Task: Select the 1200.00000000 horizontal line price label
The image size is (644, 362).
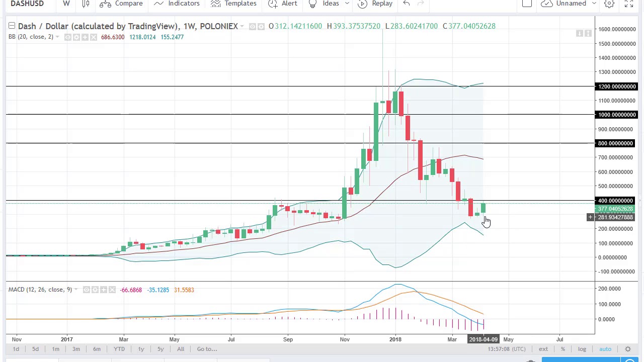Action: [617, 86]
